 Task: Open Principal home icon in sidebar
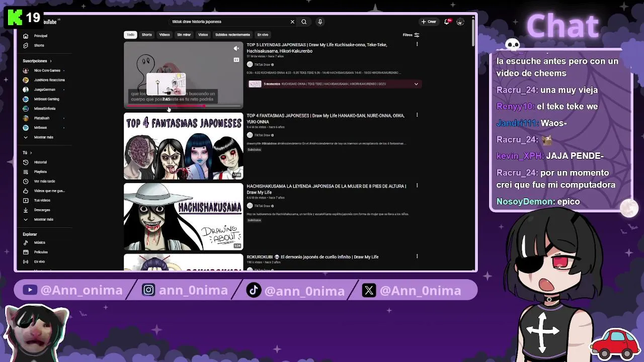click(x=26, y=36)
